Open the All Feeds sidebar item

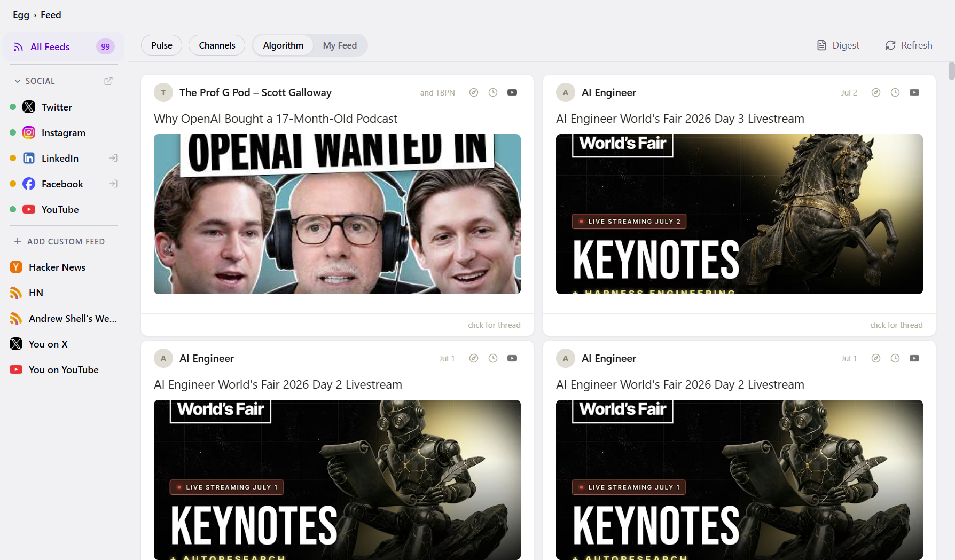coord(64,46)
